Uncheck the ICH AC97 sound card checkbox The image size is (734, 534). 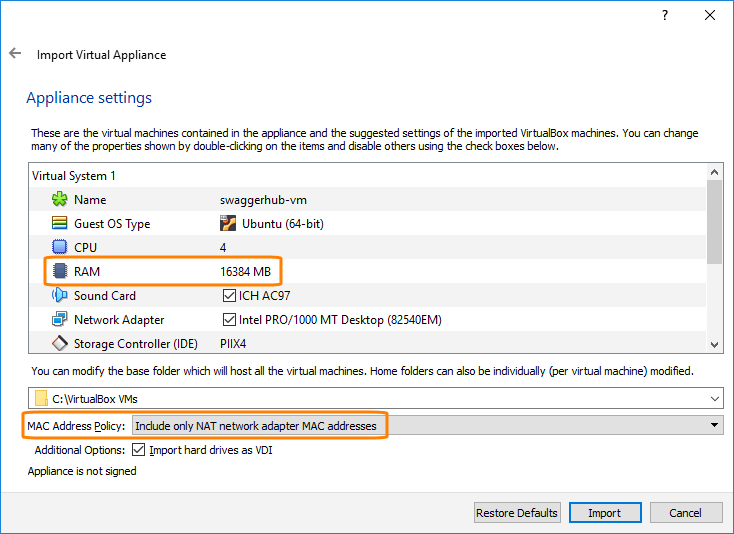click(x=229, y=295)
